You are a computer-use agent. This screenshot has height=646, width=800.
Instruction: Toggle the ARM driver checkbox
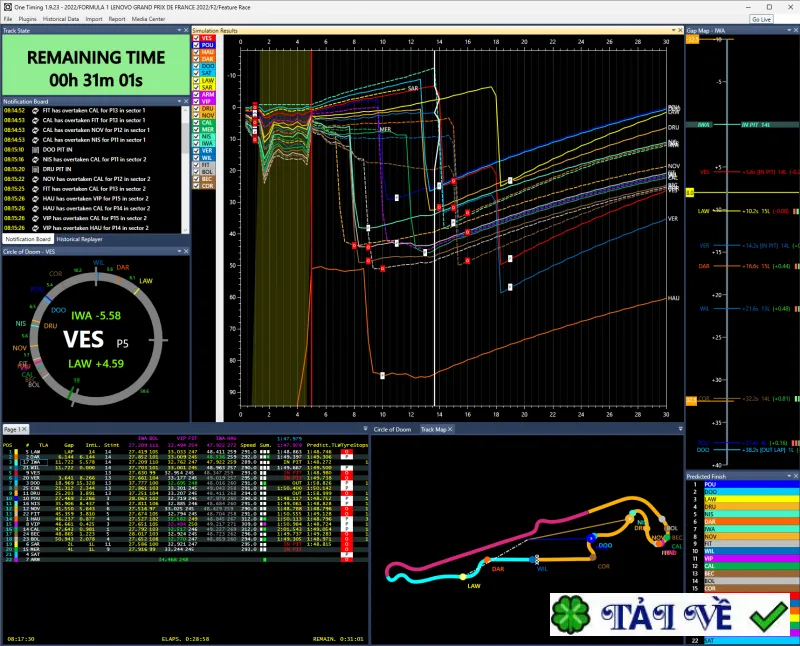pyautogui.click(x=196, y=94)
